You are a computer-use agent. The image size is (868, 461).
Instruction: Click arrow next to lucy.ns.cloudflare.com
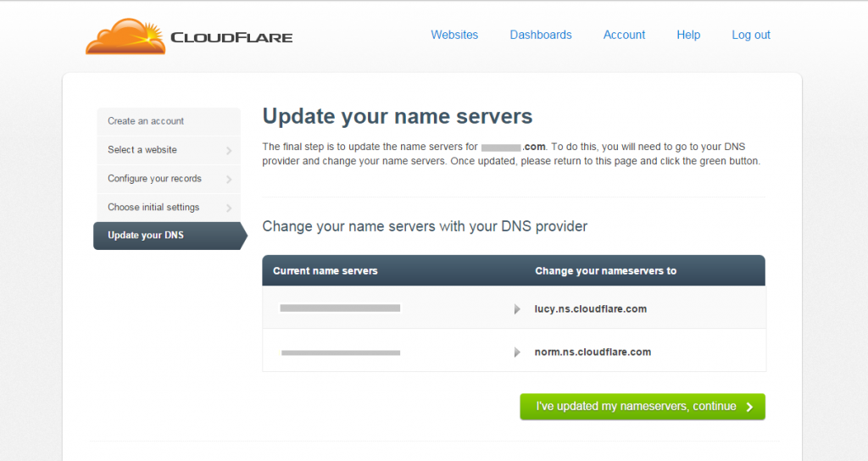tap(517, 309)
